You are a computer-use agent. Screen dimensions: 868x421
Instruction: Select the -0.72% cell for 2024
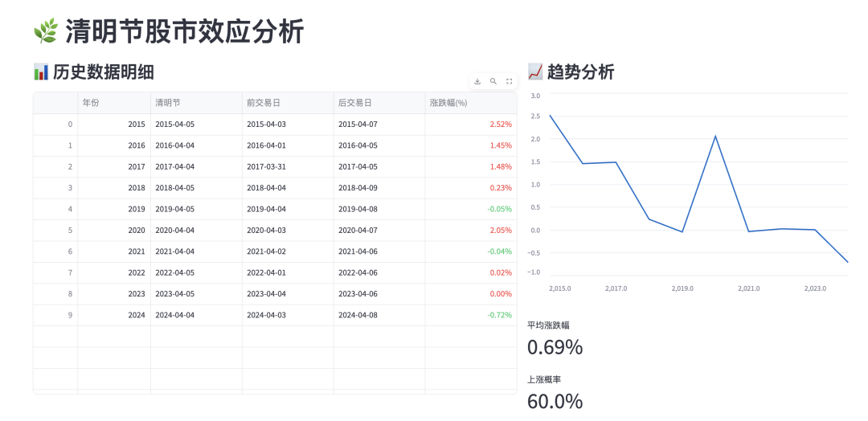[471, 315]
